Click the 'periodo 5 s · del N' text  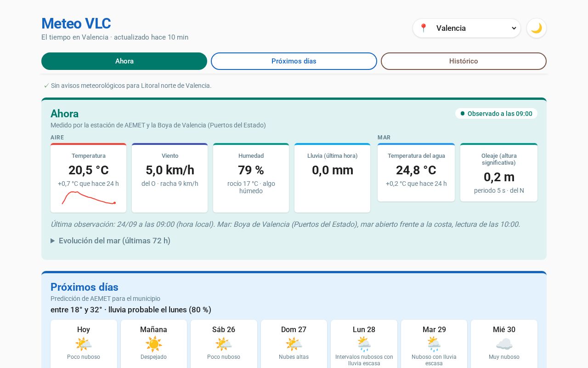click(x=499, y=190)
